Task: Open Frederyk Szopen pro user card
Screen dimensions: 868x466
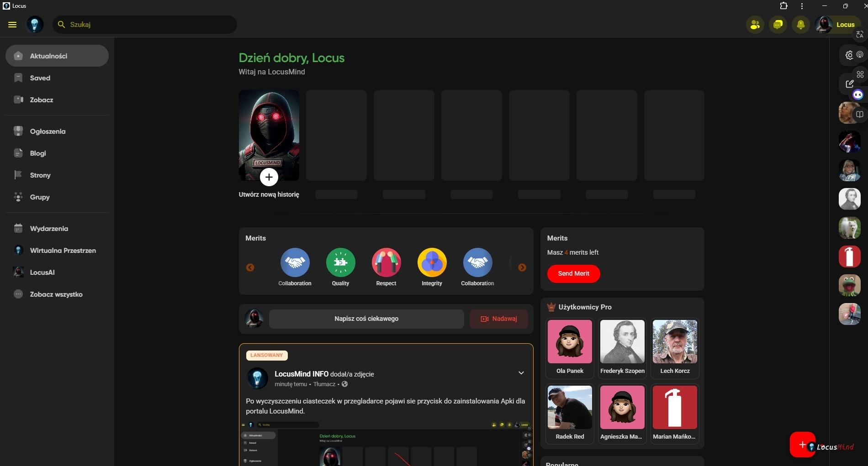Action: [622, 348]
